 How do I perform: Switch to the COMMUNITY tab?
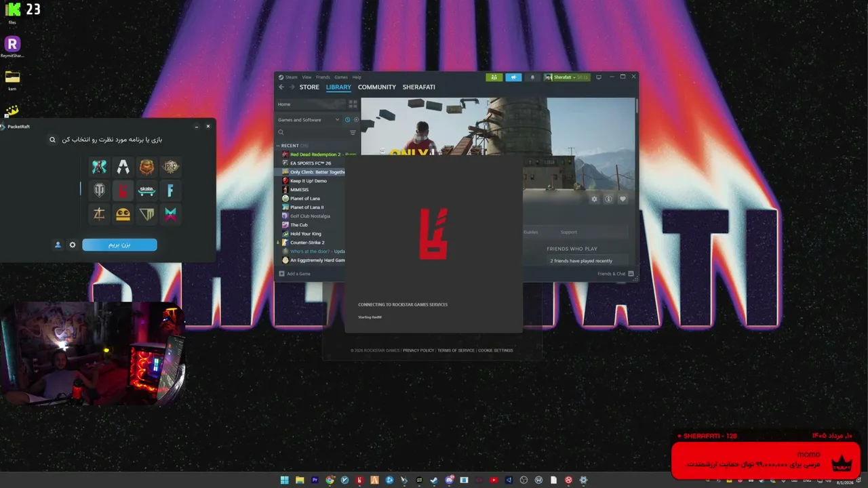coord(377,87)
